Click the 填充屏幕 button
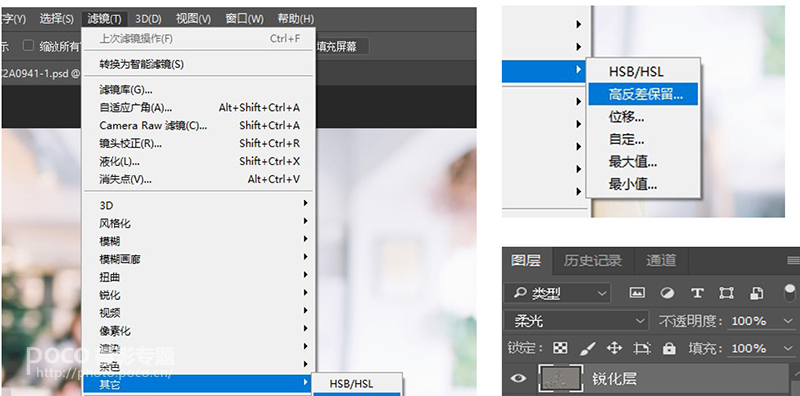800x396 pixels. tap(341, 47)
